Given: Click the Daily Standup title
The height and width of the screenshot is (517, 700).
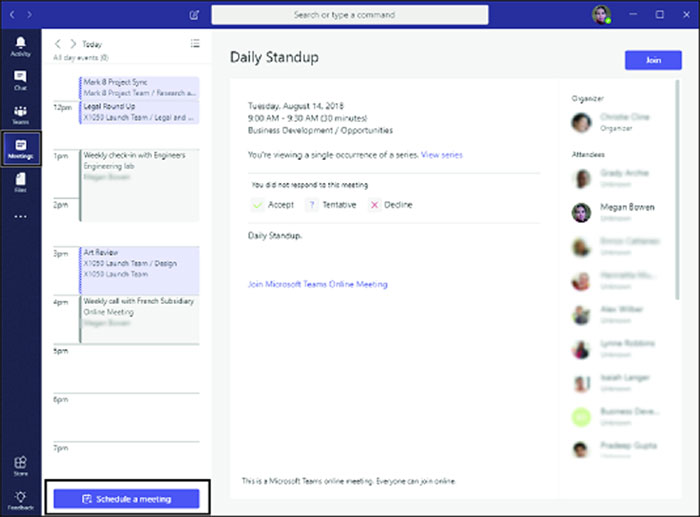Looking at the screenshot, I should tap(274, 58).
